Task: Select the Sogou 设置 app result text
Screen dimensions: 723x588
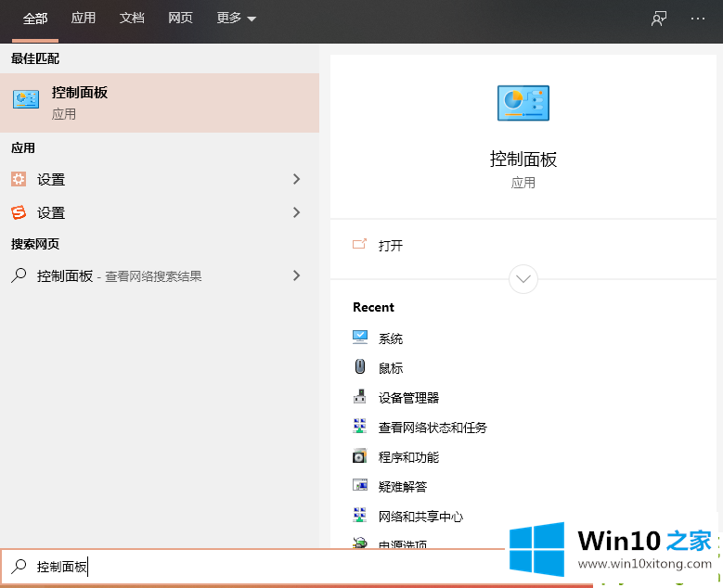Action: (51, 212)
